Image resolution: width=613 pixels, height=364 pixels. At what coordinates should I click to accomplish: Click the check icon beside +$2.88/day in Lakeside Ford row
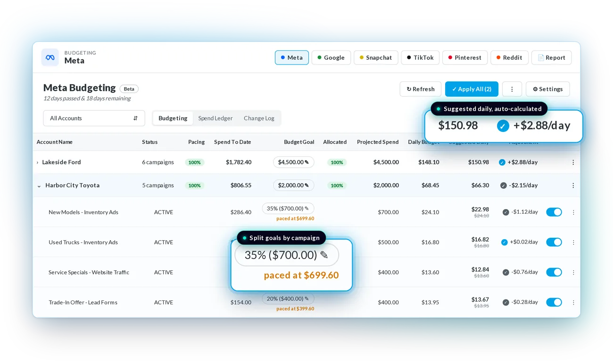pos(502,162)
